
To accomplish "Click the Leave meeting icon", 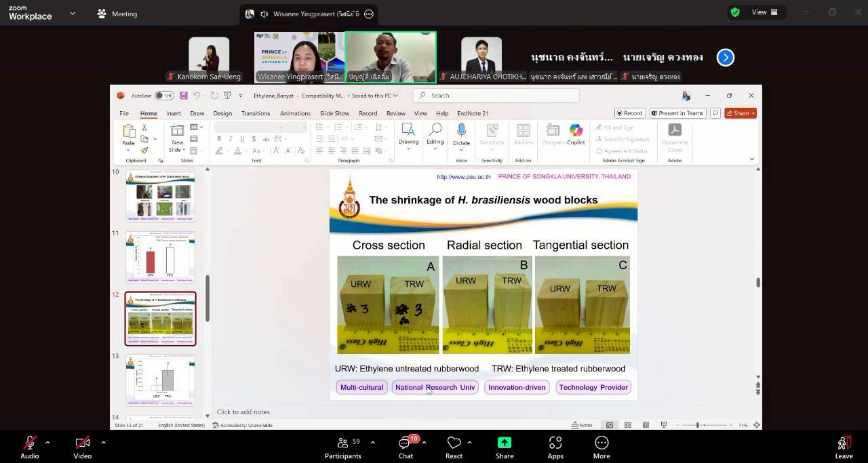I will [x=844, y=443].
